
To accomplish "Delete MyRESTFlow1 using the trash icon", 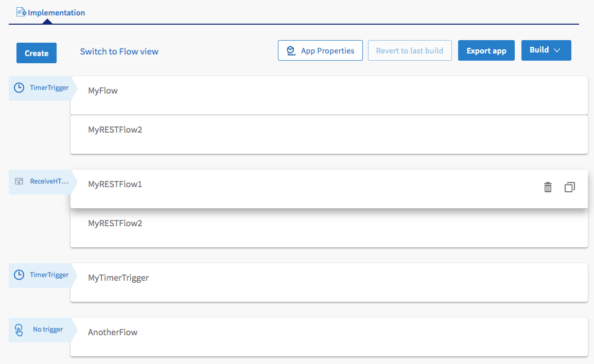I will tap(548, 188).
